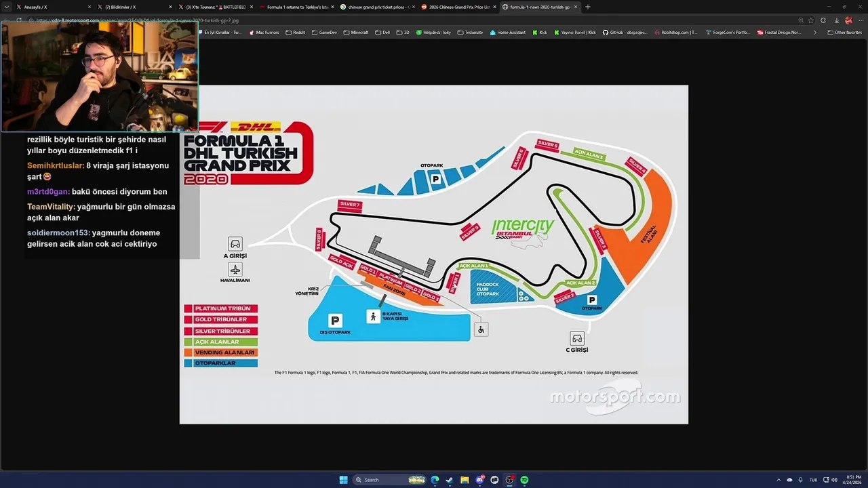Open the Kick bookmark
The width and height of the screenshot is (868, 488).
pyautogui.click(x=539, y=33)
